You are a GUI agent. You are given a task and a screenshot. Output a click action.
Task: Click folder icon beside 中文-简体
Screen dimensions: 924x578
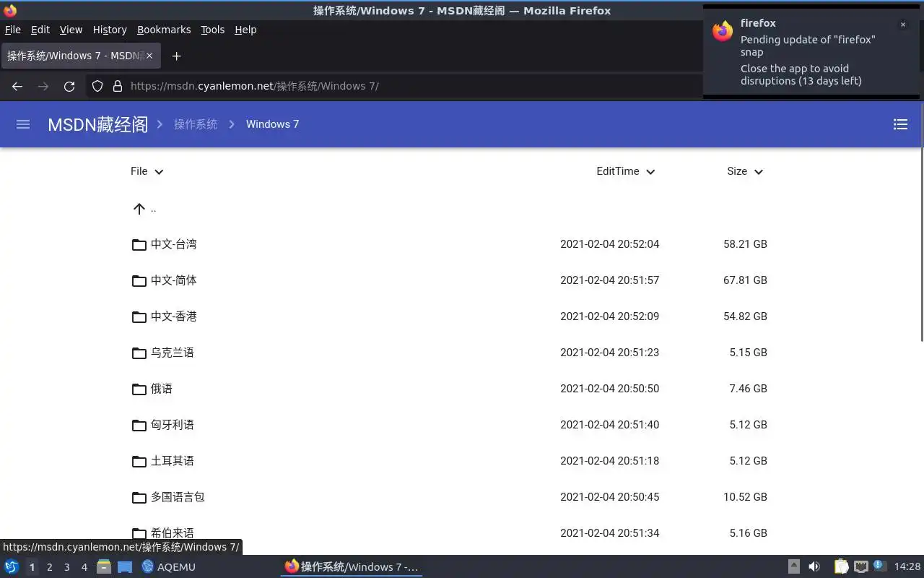coord(139,280)
